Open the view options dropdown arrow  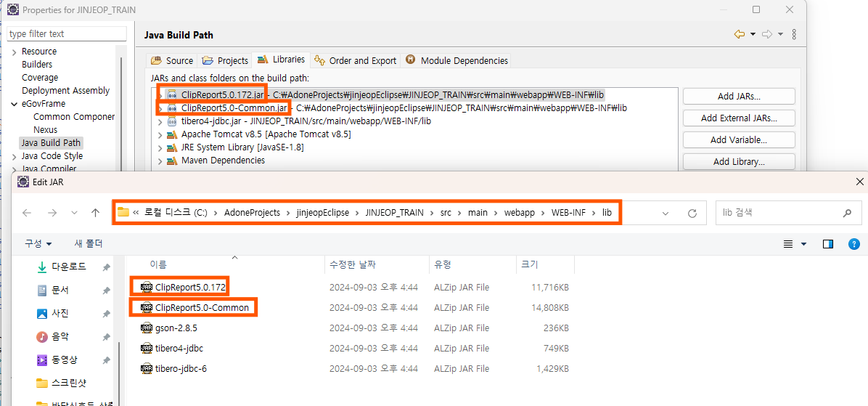point(804,244)
